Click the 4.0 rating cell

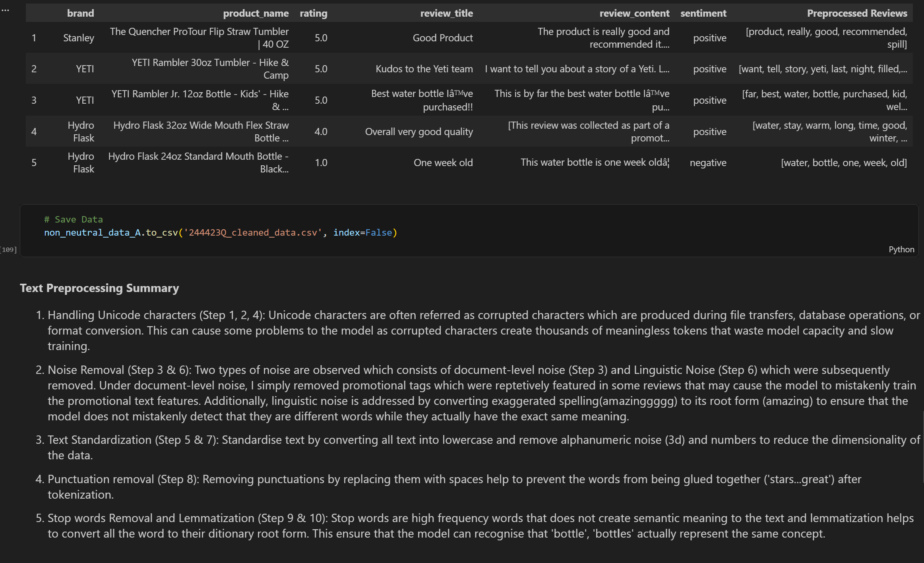321,132
